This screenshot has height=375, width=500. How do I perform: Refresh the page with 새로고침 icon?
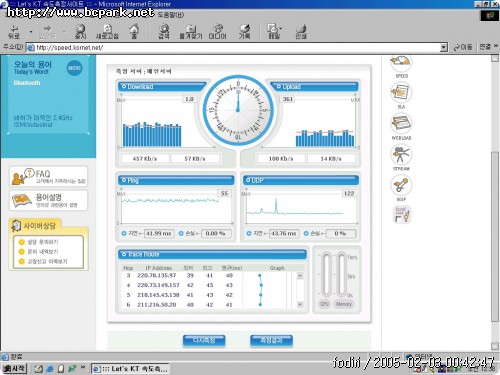[107, 31]
